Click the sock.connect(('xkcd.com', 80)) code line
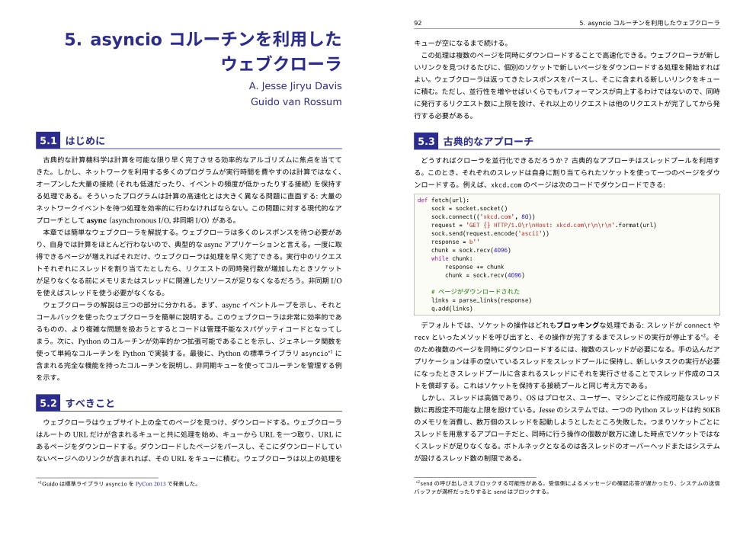Image resolution: width=756 pixels, height=535 pixels. (483, 216)
